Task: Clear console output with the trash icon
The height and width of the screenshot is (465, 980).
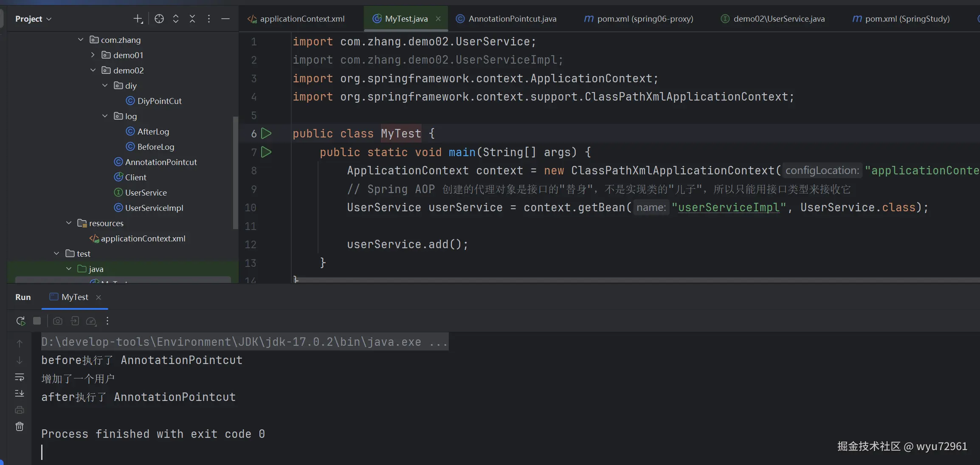Action: coord(20,426)
